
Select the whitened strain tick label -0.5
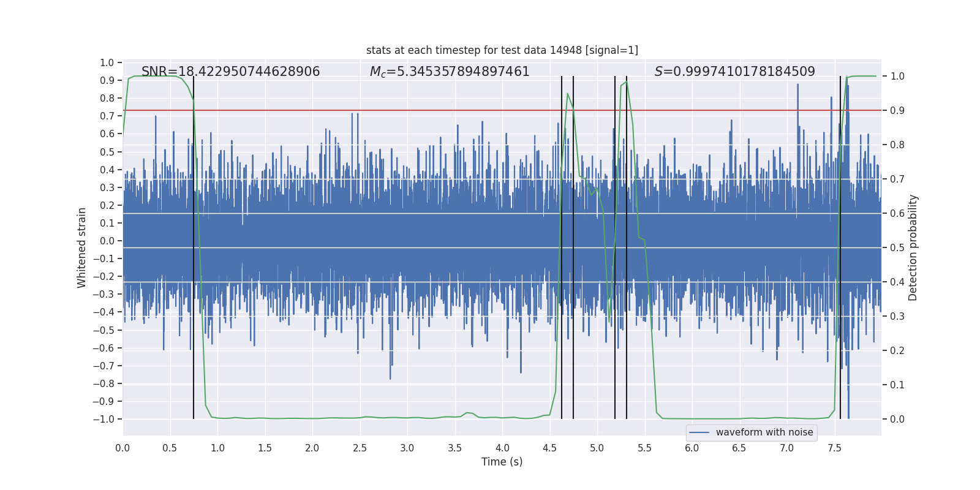click(104, 330)
